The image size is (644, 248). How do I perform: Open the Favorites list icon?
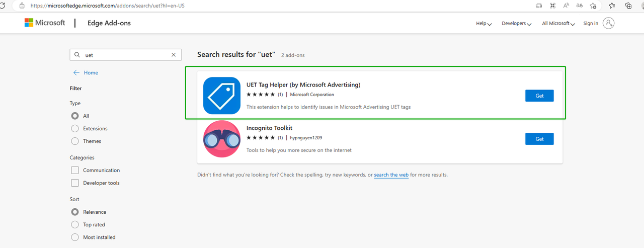(612, 6)
